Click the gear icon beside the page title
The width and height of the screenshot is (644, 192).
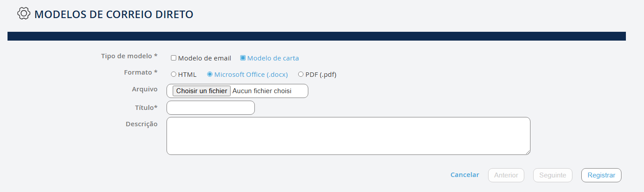pyautogui.click(x=23, y=14)
